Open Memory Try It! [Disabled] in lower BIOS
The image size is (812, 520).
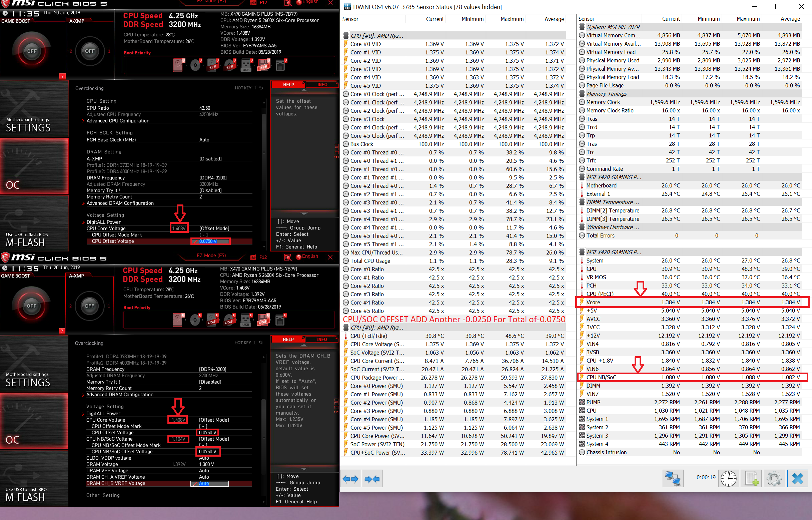tap(210, 382)
